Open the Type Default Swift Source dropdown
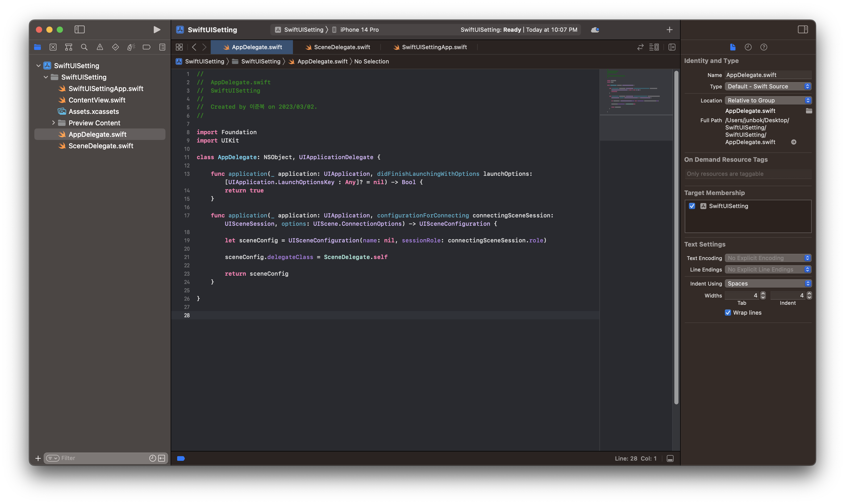The width and height of the screenshot is (845, 504). [x=768, y=87]
